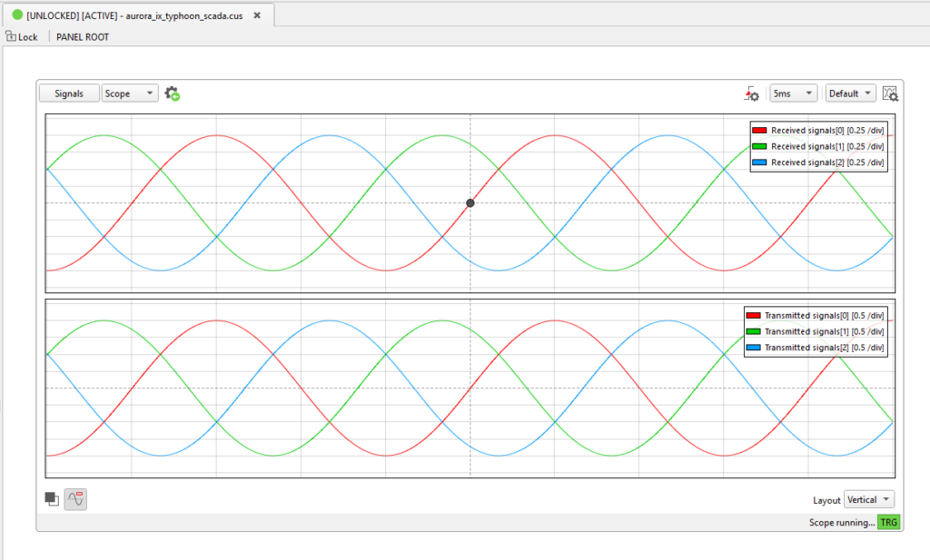Image resolution: width=930 pixels, height=560 pixels.
Task: Click the trigger point marker on waveform
Action: click(470, 203)
